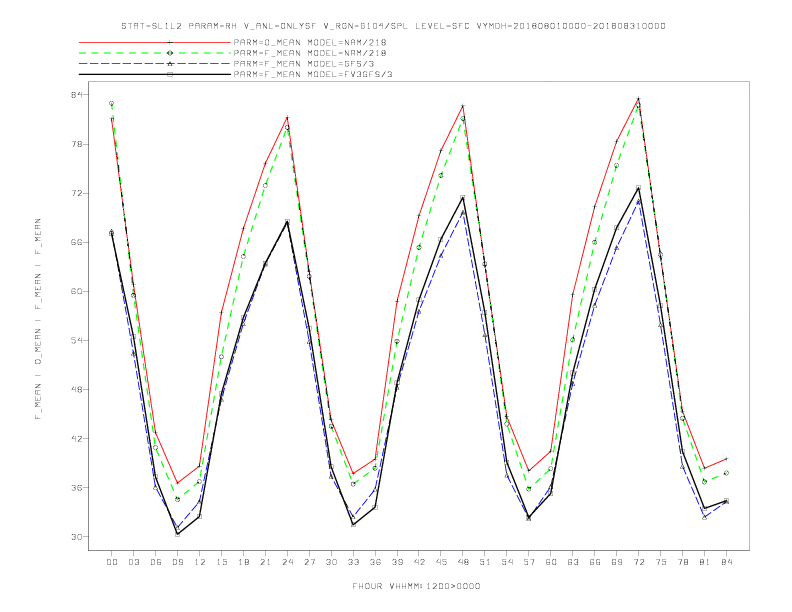
Task: Click y-axis tick value 84
Action: click(77, 95)
